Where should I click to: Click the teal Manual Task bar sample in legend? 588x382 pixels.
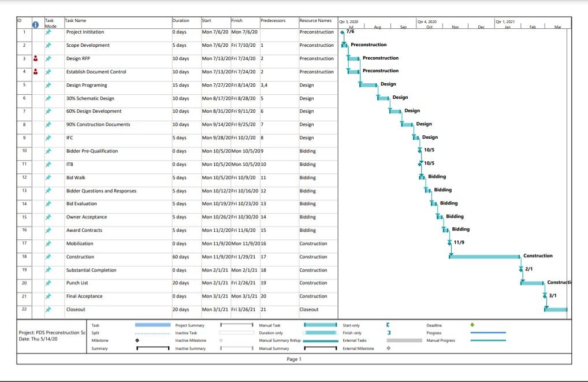[321, 325]
